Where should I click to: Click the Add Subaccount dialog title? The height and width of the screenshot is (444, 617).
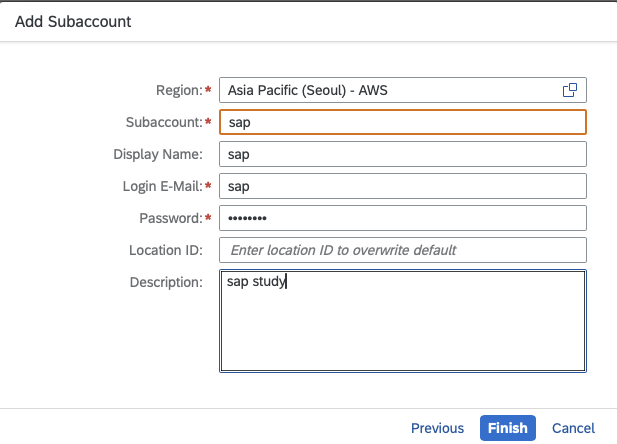[x=73, y=20]
